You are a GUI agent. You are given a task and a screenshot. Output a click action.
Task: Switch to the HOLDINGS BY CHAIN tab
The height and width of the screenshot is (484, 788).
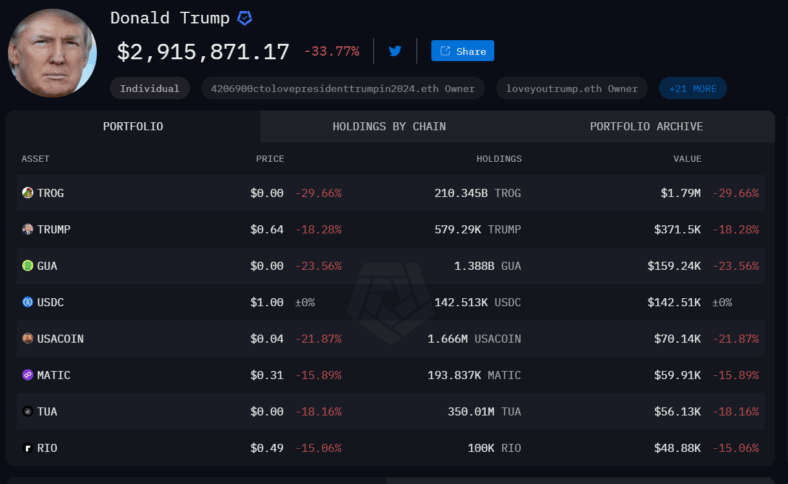pos(389,127)
